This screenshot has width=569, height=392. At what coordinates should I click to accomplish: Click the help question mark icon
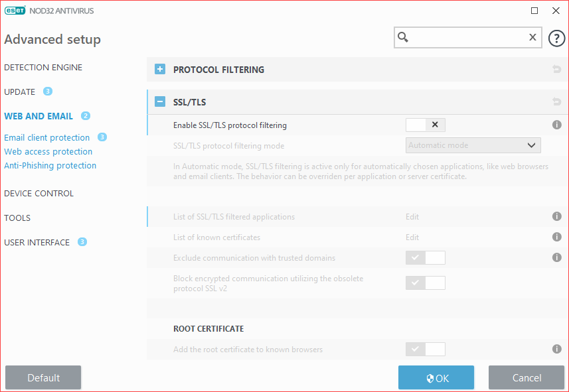[556, 38]
